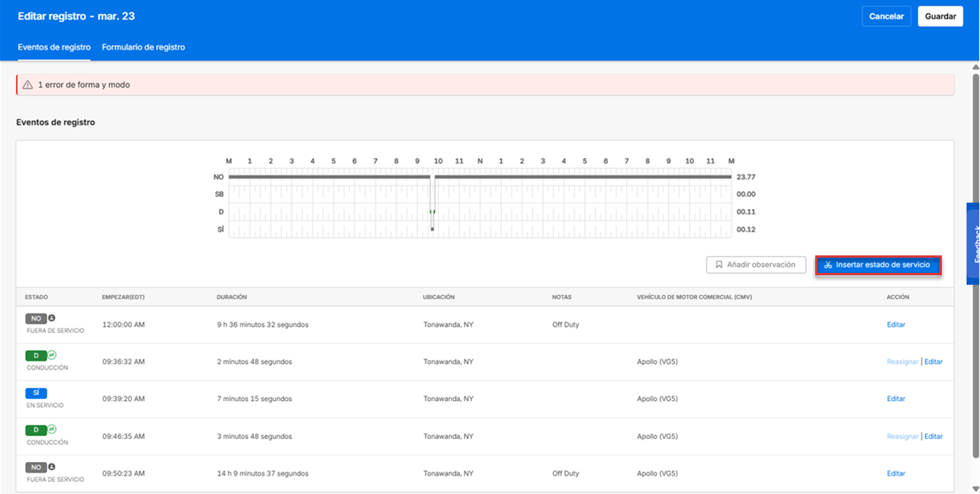This screenshot has height=494, width=980.
Task: Click the bookmark icon on Añadir observación
Action: point(720,265)
